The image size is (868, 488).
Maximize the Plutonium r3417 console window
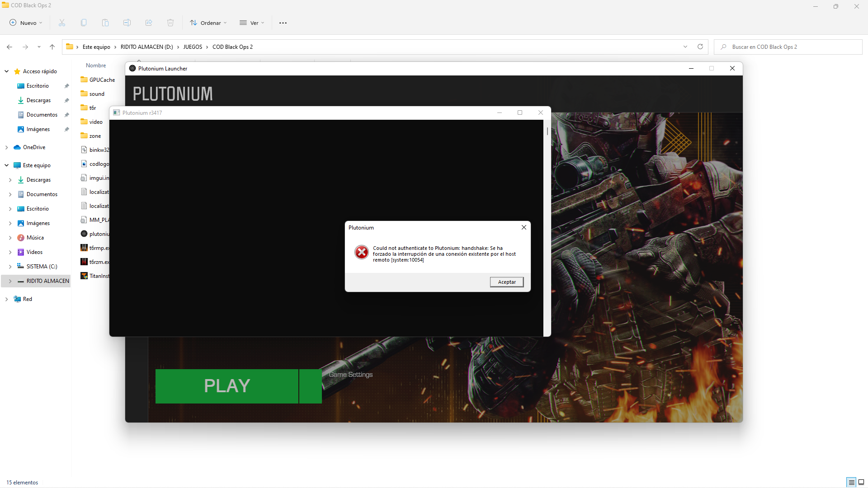point(520,113)
